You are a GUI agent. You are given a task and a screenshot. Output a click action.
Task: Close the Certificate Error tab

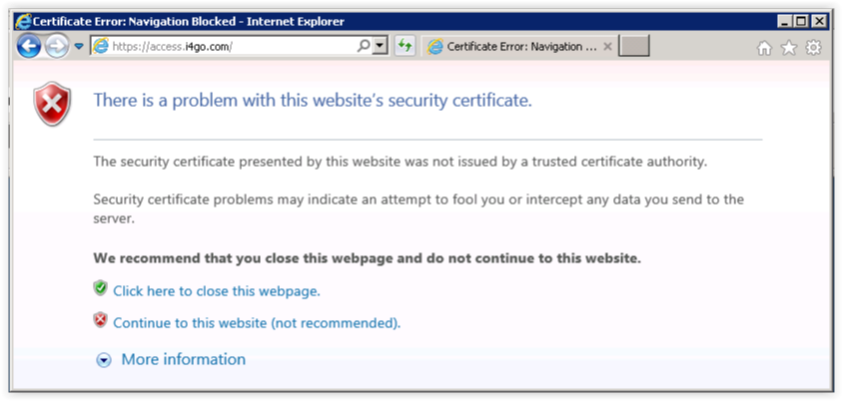pos(608,47)
